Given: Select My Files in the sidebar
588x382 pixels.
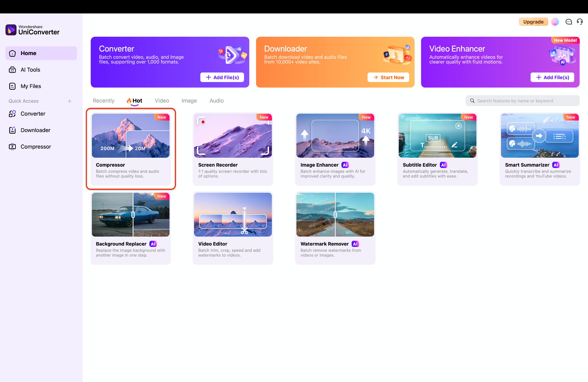Looking at the screenshot, I should [x=31, y=86].
